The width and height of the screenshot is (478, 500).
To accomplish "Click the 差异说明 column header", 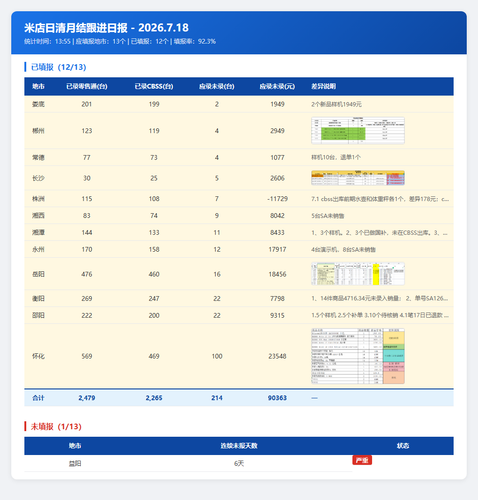I will 323,86.
